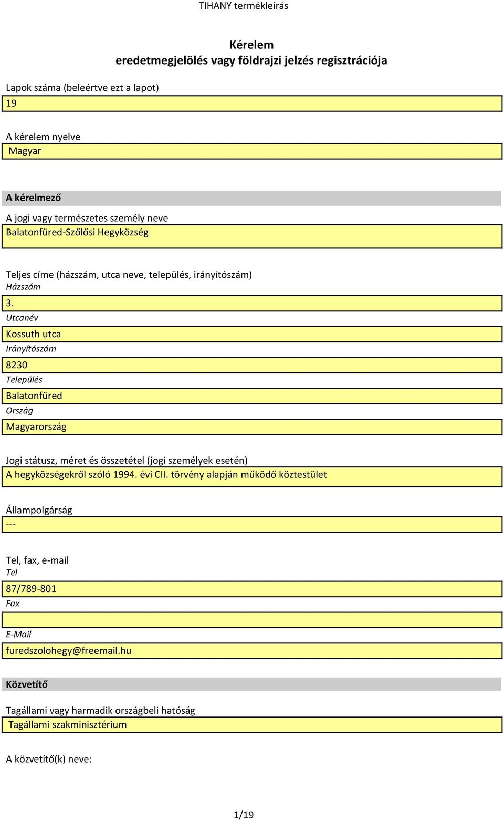Click the label A jogi vagy természetes személy neve

[87, 218]
